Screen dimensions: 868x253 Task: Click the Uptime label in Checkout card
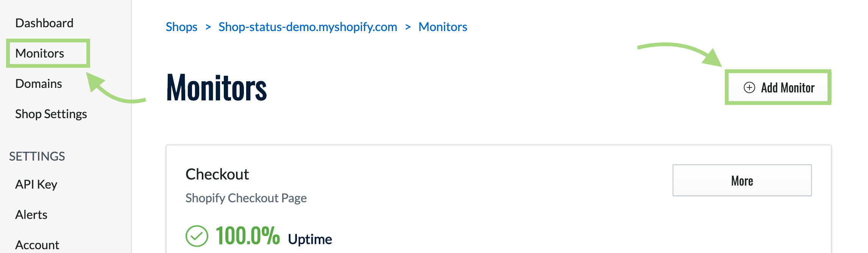pyautogui.click(x=310, y=239)
